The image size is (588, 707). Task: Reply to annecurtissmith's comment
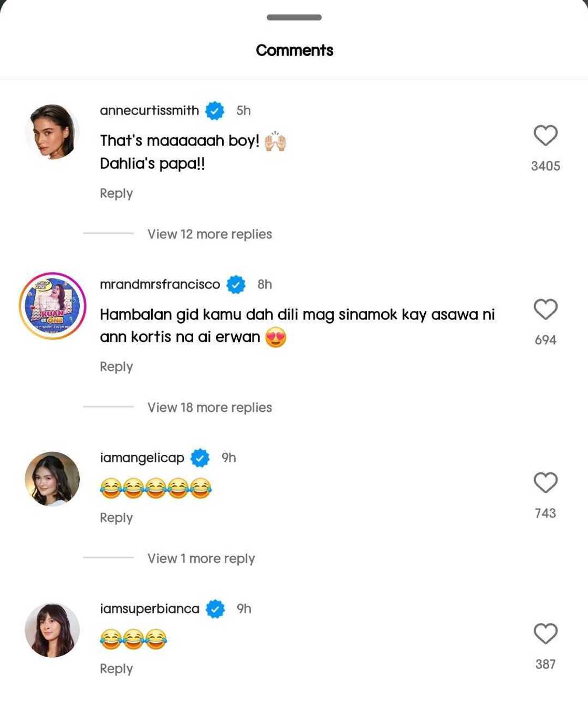pos(116,193)
